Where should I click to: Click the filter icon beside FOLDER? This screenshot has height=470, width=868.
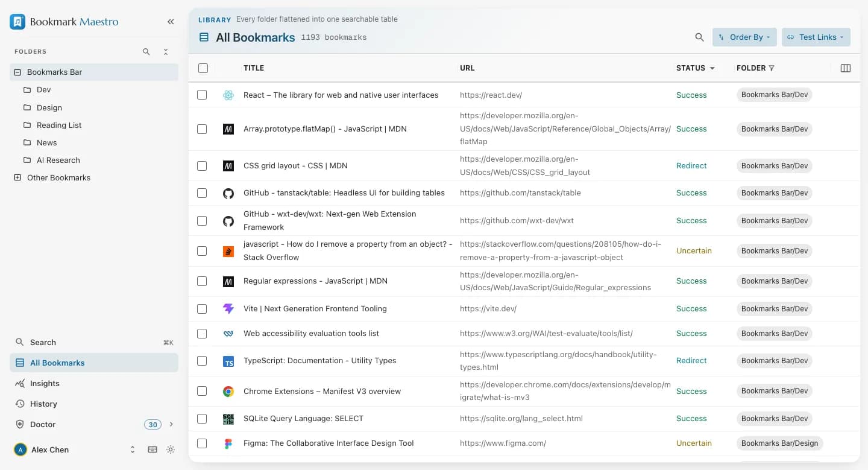pos(772,68)
